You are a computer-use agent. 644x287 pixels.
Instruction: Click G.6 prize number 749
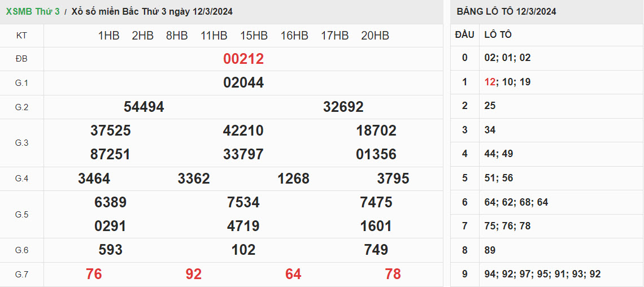[x=376, y=250]
